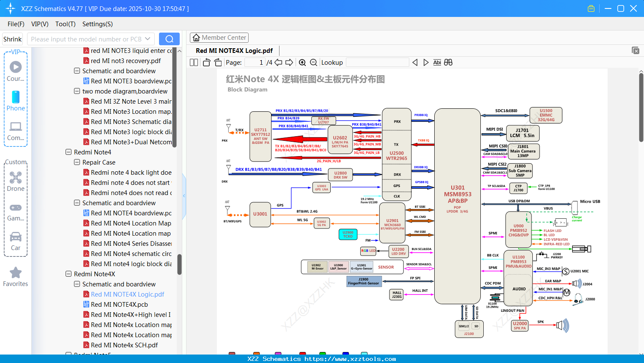The width and height of the screenshot is (644, 363).
Task: Open Red MI 3Z Note Level 3 file
Action: click(x=127, y=101)
